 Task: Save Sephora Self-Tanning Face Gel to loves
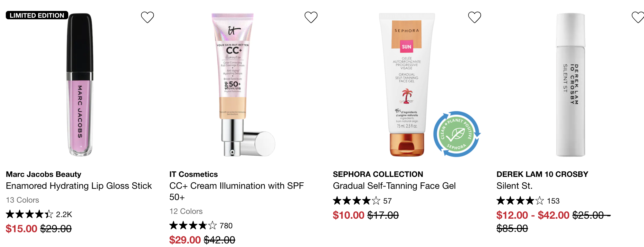coord(475,17)
